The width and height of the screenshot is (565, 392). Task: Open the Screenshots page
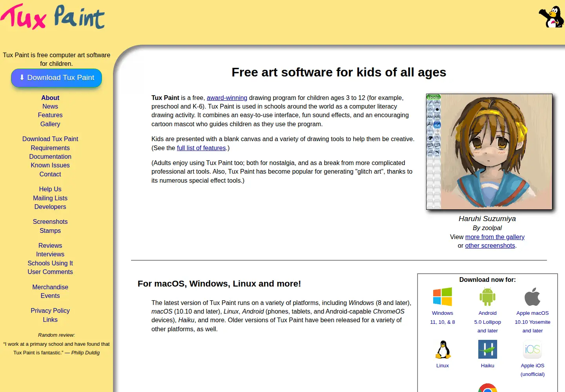(50, 221)
